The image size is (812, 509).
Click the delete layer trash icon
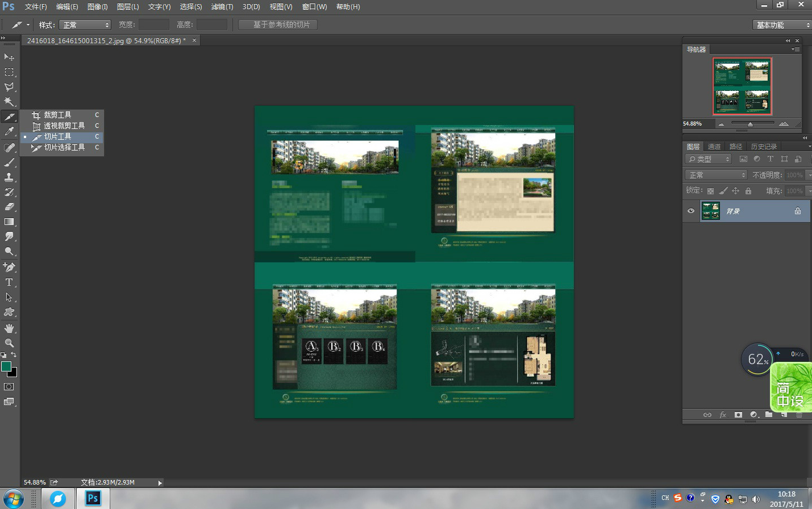click(x=799, y=415)
